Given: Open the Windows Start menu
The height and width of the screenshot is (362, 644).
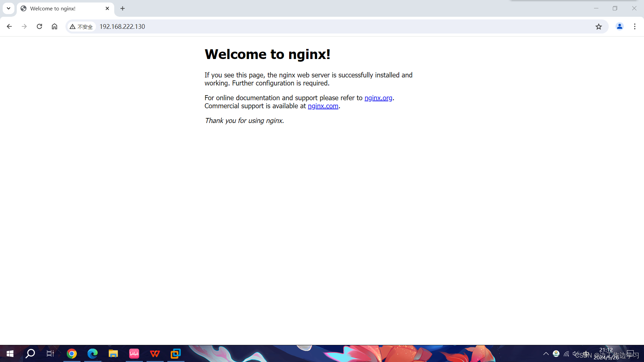Looking at the screenshot, I should (x=10, y=354).
